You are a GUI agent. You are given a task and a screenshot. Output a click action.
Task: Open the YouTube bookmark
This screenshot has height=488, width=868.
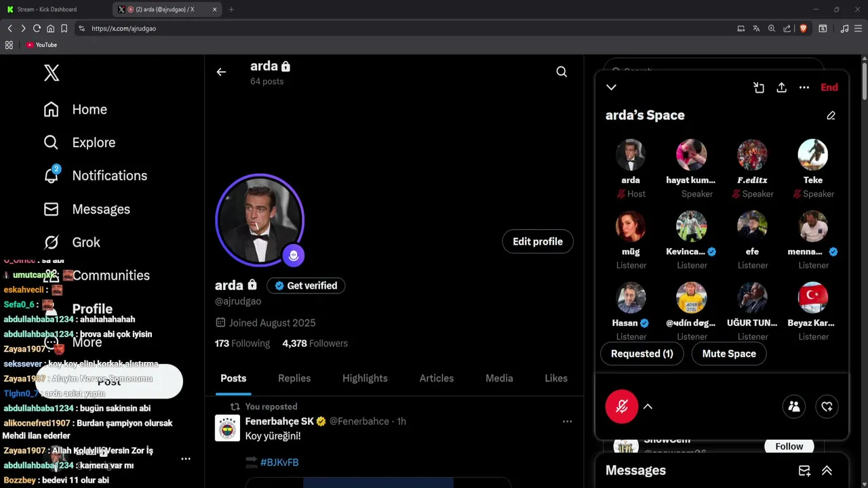[x=42, y=45]
